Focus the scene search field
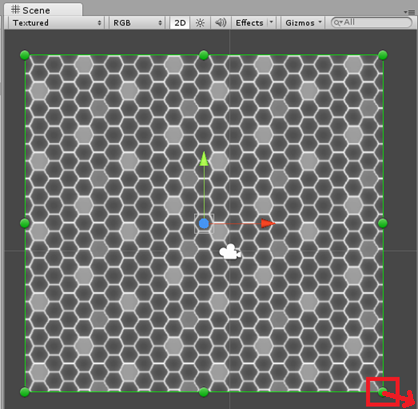 click(372, 22)
